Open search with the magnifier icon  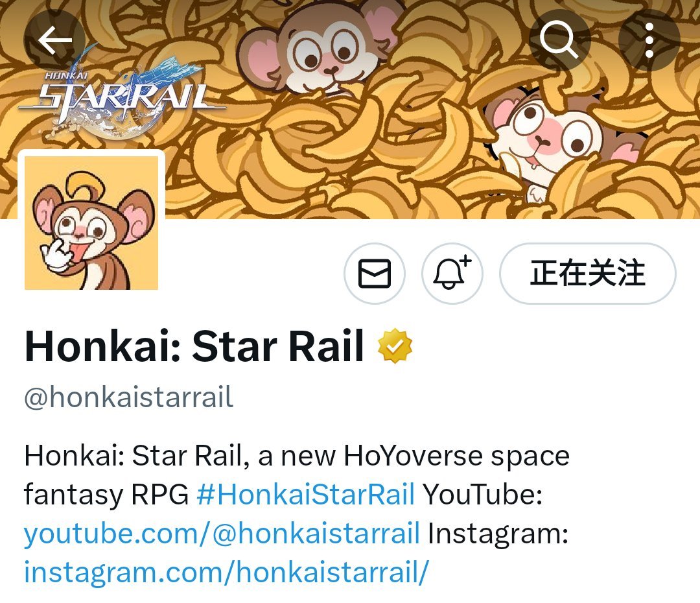tap(560, 40)
